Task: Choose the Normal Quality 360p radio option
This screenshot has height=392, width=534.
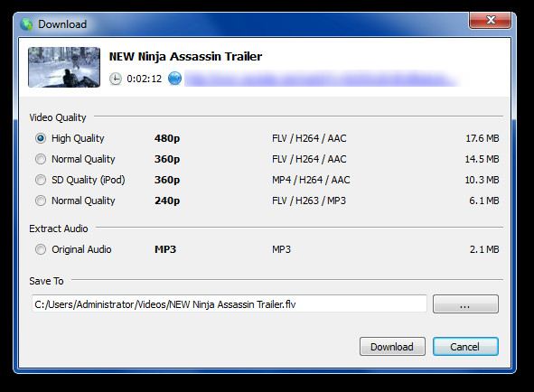Action: point(41,159)
